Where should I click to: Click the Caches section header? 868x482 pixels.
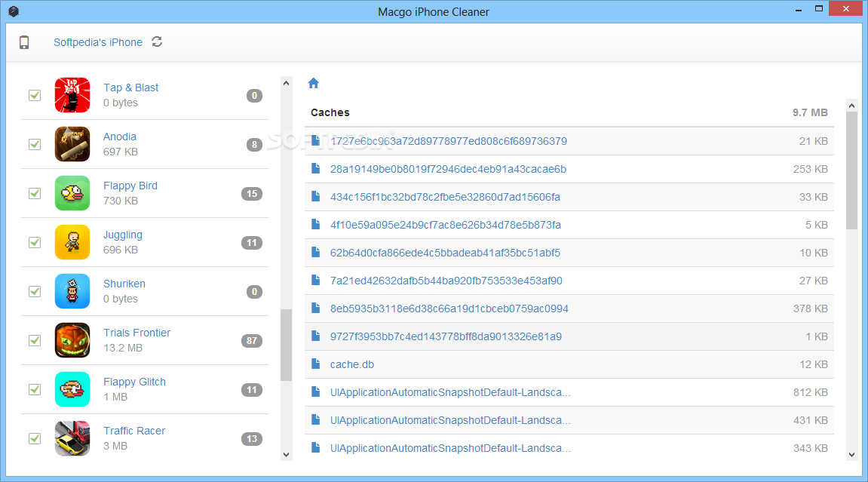click(x=330, y=112)
